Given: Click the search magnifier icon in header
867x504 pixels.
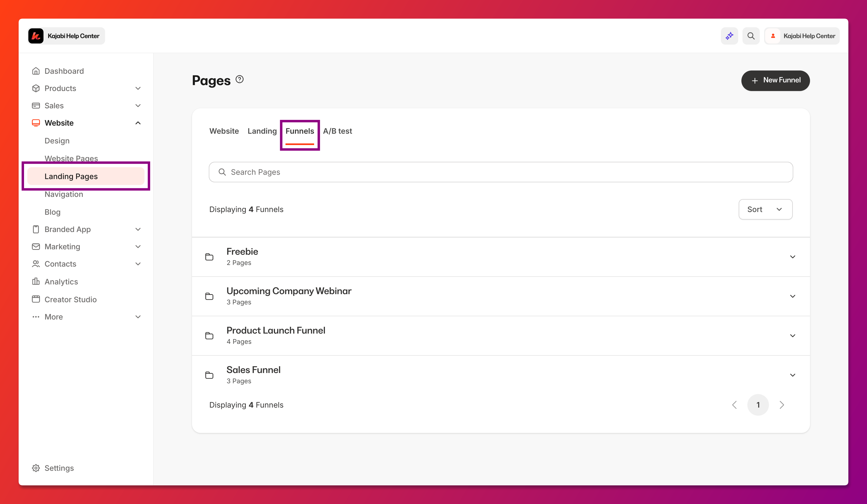Looking at the screenshot, I should tap(751, 36).
